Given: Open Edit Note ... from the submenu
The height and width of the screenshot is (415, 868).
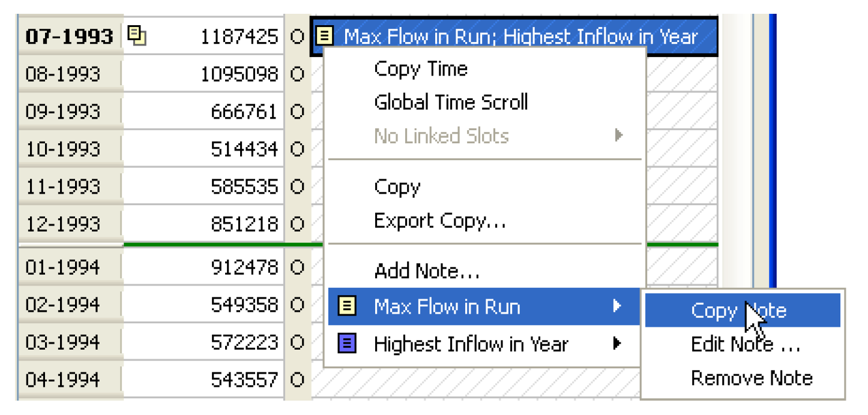Looking at the screenshot, I should point(746,344).
